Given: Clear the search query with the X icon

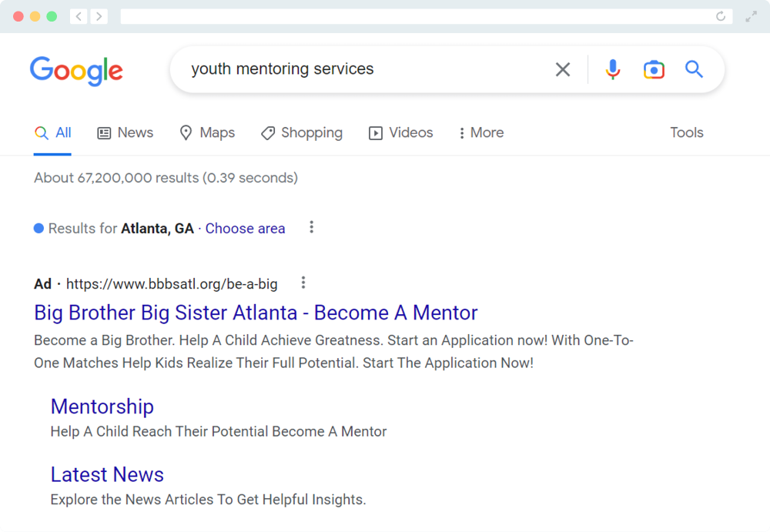Looking at the screenshot, I should click(x=563, y=69).
